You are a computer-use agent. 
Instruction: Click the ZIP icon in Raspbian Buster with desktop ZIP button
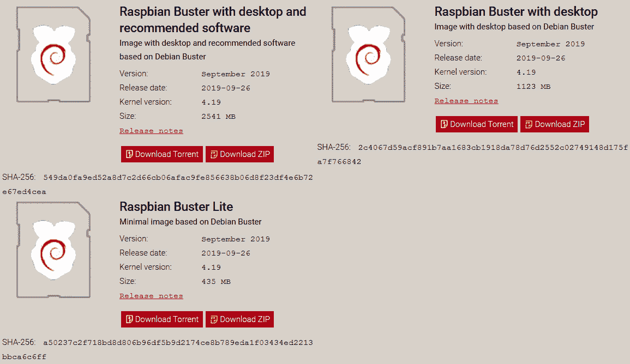[x=529, y=124]
